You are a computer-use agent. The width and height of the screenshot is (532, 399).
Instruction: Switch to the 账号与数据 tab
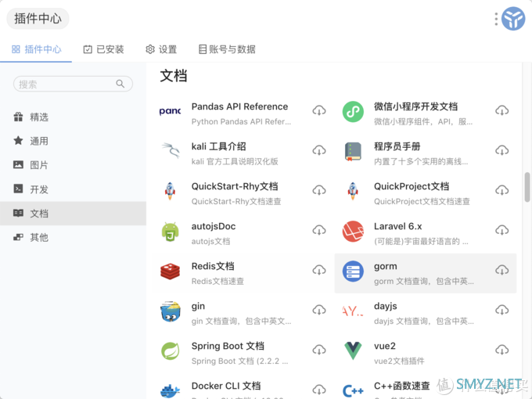pos(227,49)
